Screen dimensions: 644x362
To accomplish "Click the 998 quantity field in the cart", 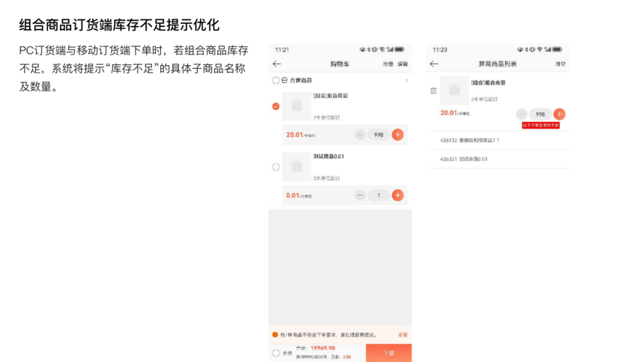I will coord(379,135).
